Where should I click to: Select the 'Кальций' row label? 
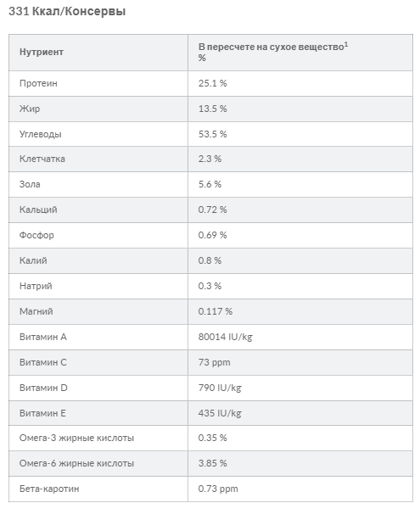pyautogui.click(x=38, y=210)
